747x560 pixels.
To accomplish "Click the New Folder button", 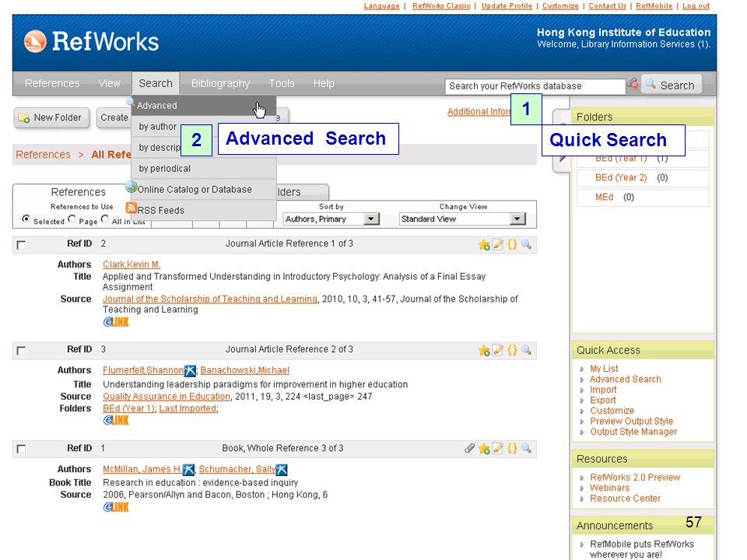I will (x=51, y=117).
